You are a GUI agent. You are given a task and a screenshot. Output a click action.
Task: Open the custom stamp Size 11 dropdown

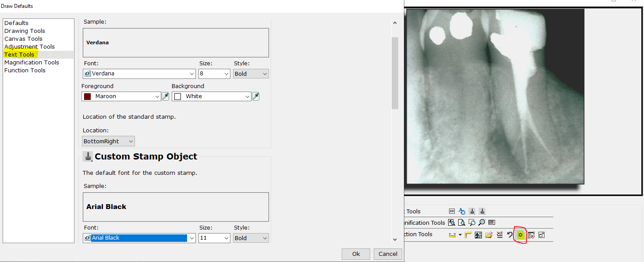(226, 238)
